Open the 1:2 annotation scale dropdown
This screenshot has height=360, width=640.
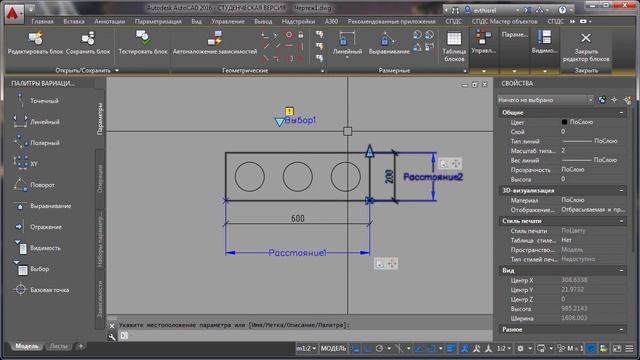pyautogui.click(x=504, y=349)
